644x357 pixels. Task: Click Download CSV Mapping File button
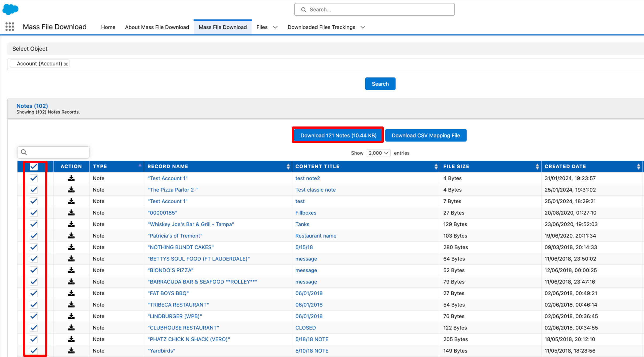coord(425,135)
